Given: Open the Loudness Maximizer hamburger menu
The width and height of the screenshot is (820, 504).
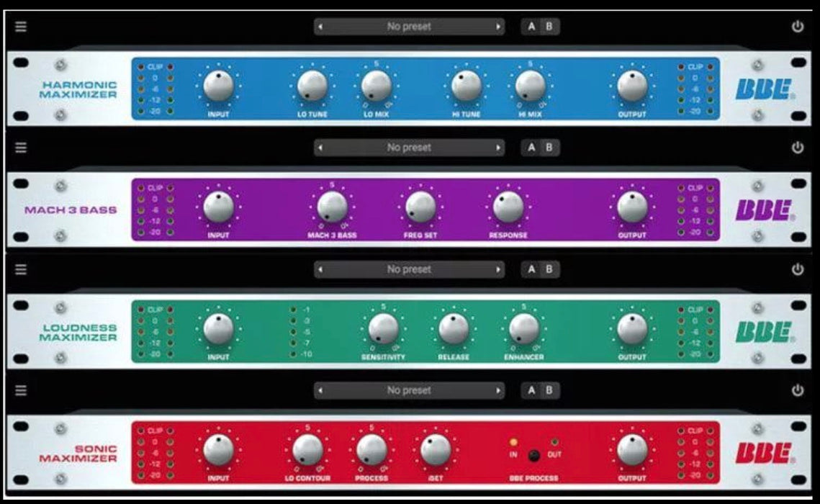Looking at the screenshot, I should click(x=21, y=269).
